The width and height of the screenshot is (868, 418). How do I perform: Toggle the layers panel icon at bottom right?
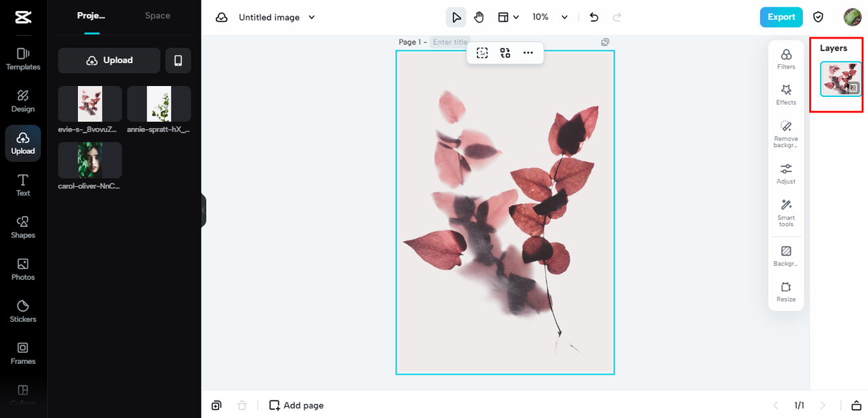856,405
